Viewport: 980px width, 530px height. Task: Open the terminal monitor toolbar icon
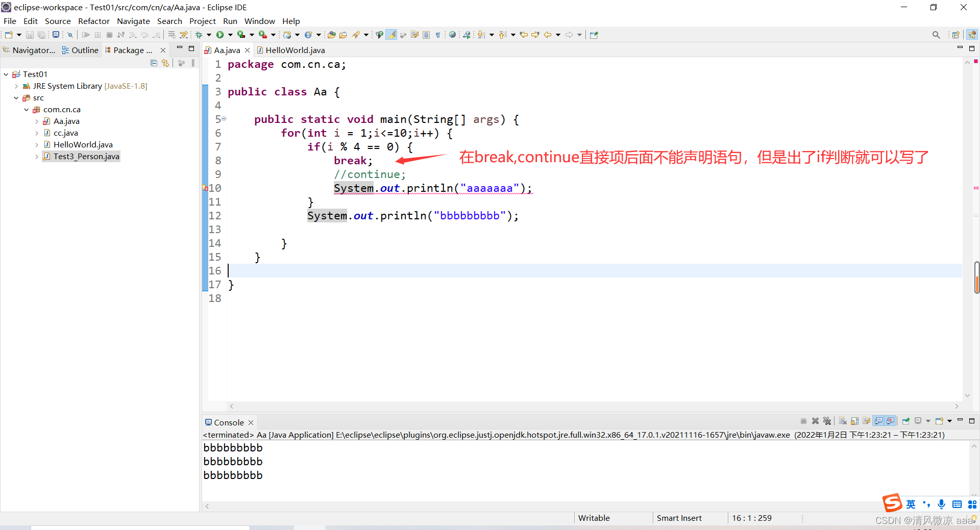[x=56, y=35]
